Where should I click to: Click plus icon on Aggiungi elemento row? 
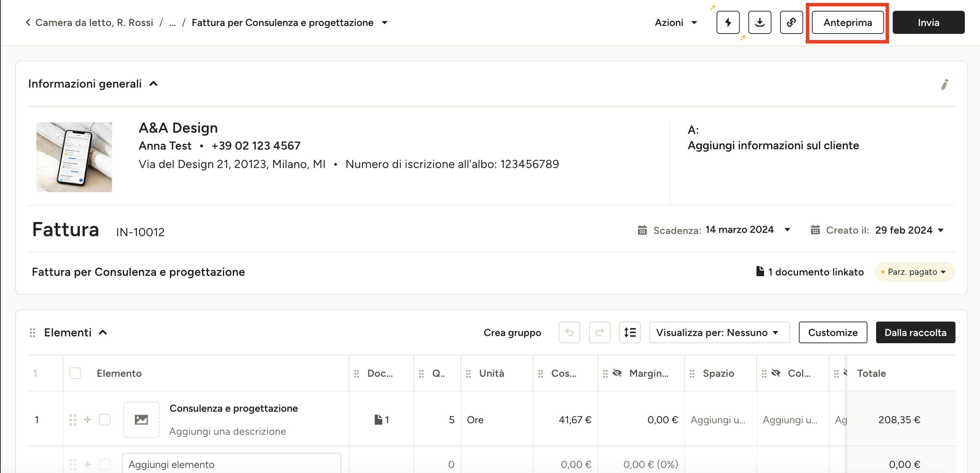pyautogui.click(x=87, y=464)
